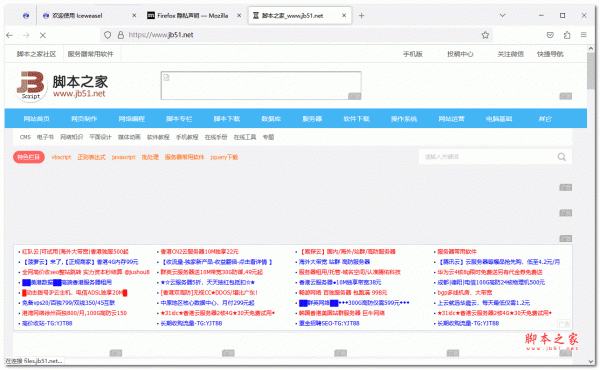Open the 网络编程 nav item

(x=132, y=119)
